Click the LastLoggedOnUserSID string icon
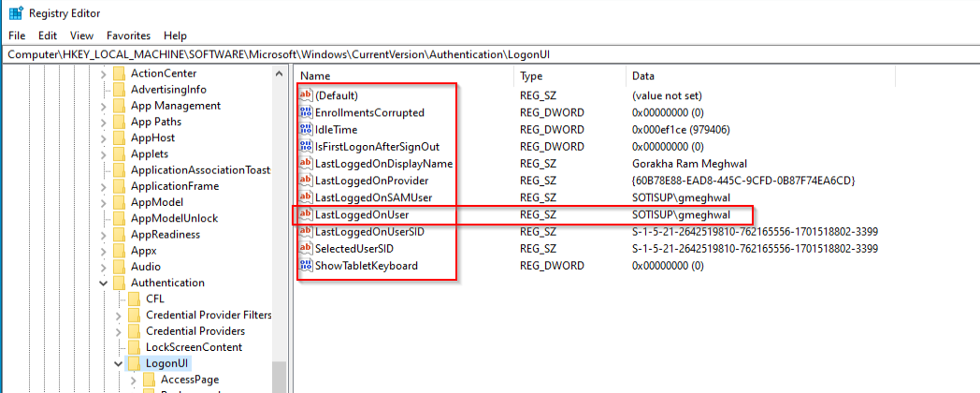Screen dimensions: 980x393 point(307,231)
